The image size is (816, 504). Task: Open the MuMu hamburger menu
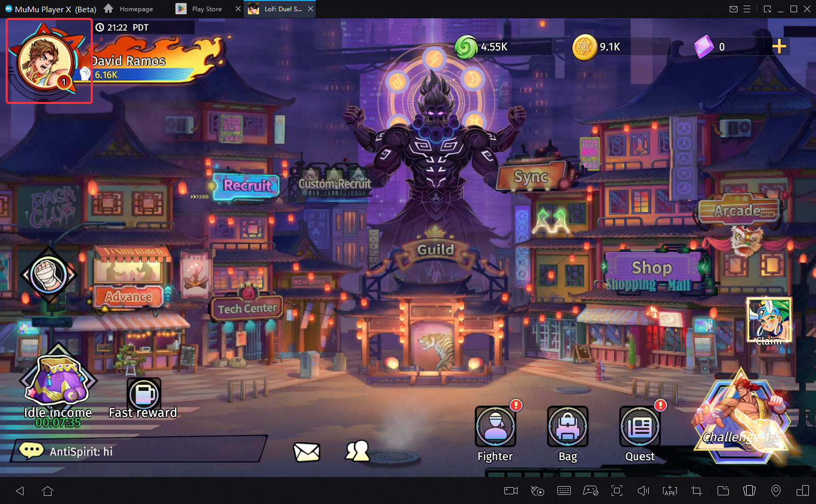[747, 9]
